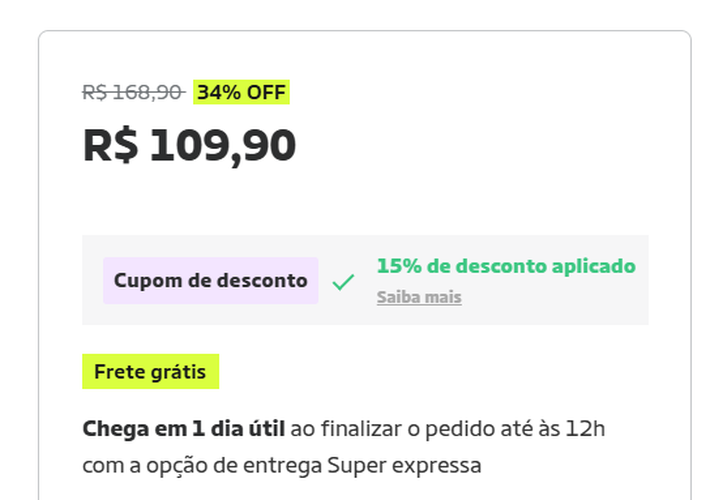Screen dimensions: 710x500
Task: Click the crossed-out R$ 168,90 price
Action: click(x=132, y=93)
